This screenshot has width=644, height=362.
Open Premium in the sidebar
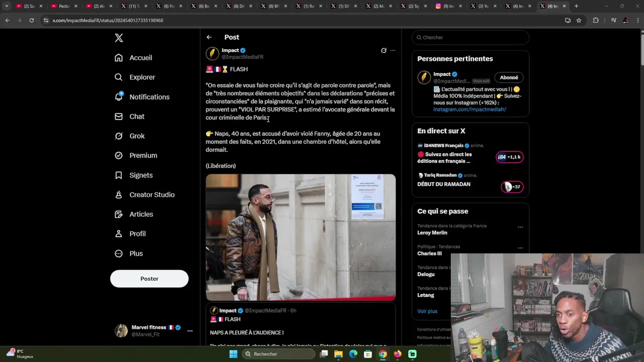click(x=136, y=155)
